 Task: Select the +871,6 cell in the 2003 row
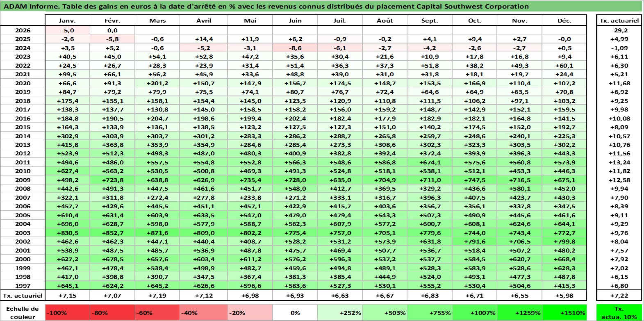(x=157, y=233)
